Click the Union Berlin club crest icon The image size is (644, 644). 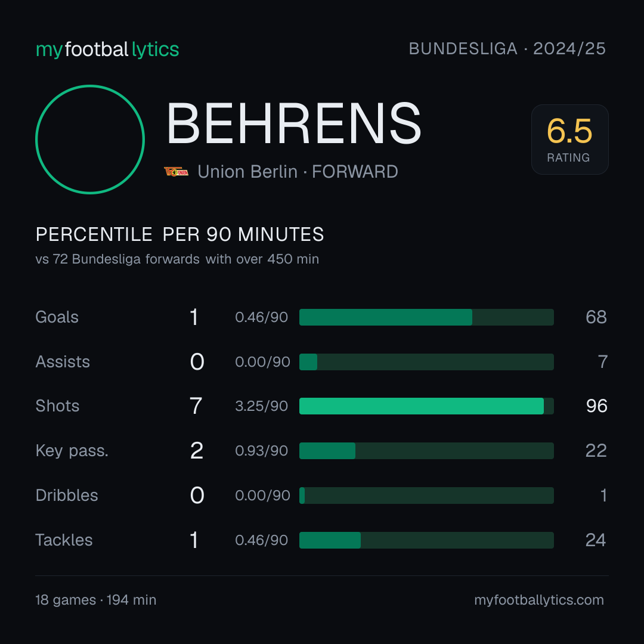pyautogui.click(x=176, y=172)
